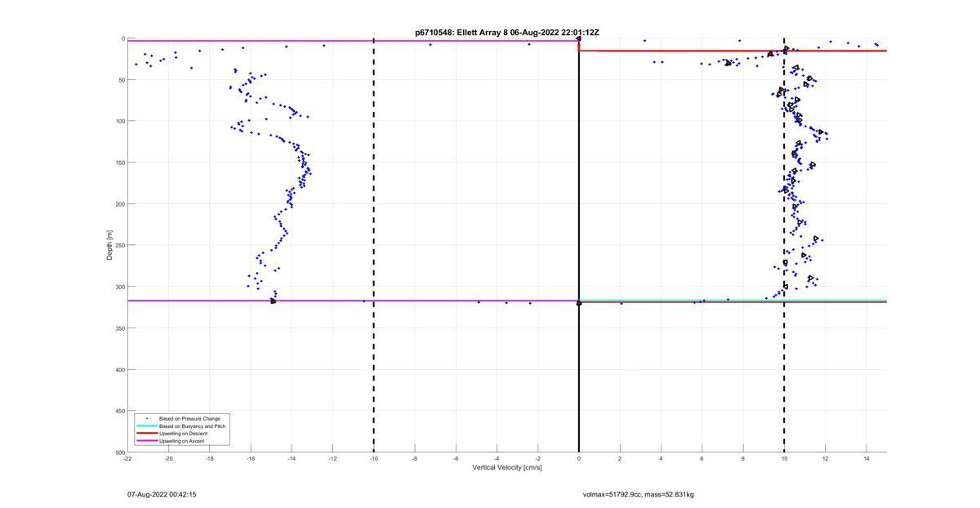980x508 pixels.
Task: Click the cyan line sample in the legend
Action: (x=147, y=426)
